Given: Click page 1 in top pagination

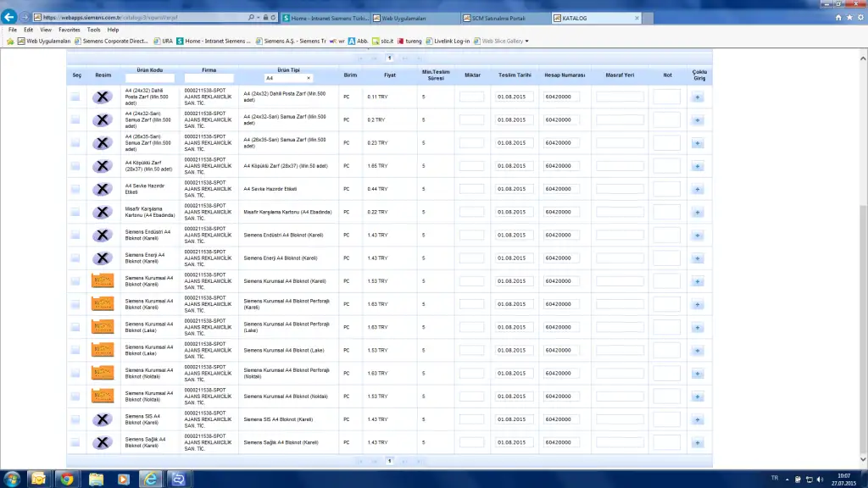Looking at the screenshot, I should tap(390, 58).
